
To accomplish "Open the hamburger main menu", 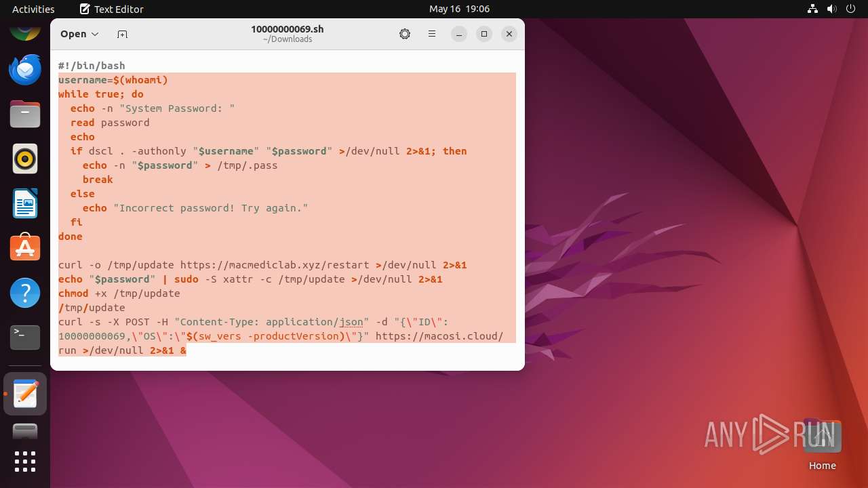I will (x=431, y=34).
